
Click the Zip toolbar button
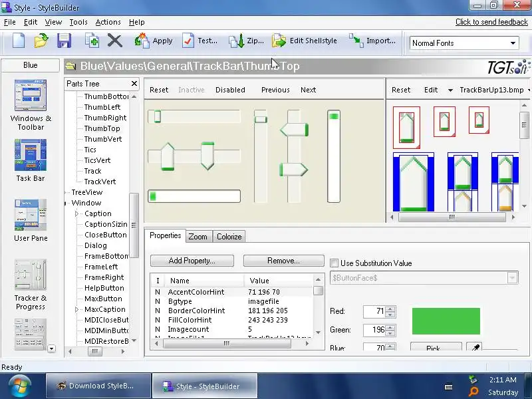[x=246, y=41]
